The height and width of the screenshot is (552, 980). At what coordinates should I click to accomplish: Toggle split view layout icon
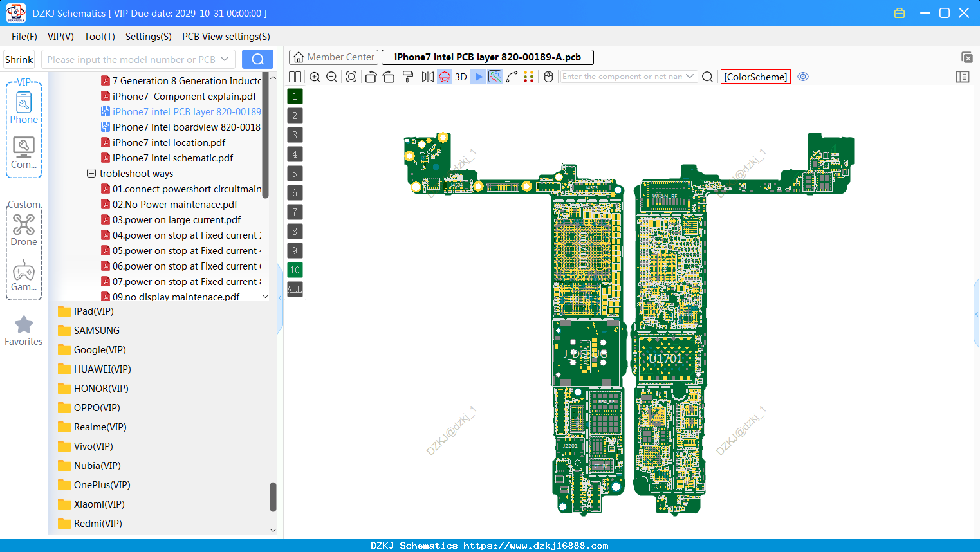(295, 77)
